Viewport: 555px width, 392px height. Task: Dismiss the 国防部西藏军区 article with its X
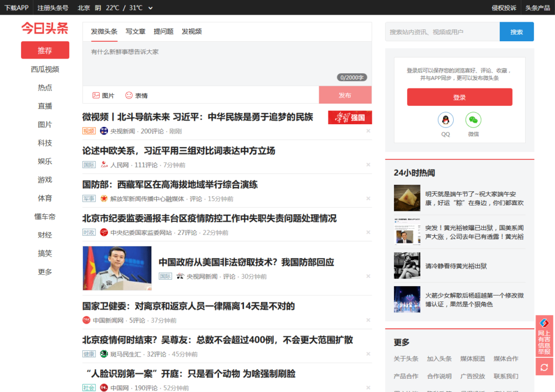(x=368, y=198)
